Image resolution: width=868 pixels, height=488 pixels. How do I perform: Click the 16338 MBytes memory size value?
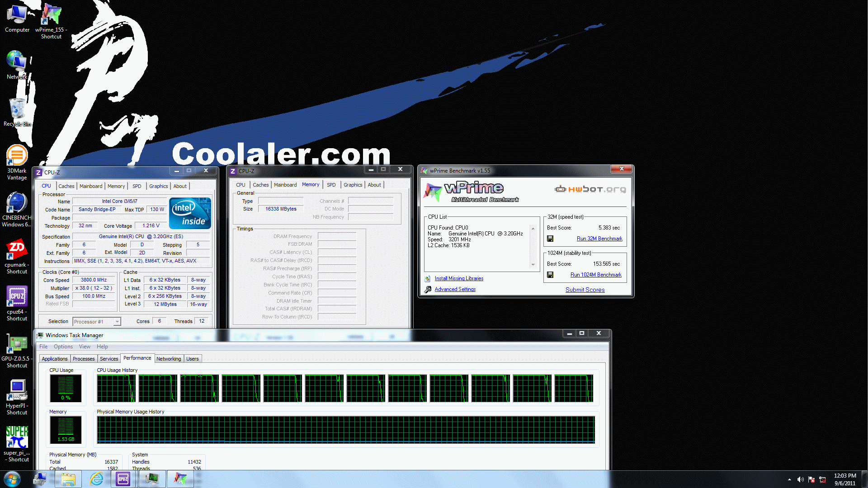pos(281,209)
